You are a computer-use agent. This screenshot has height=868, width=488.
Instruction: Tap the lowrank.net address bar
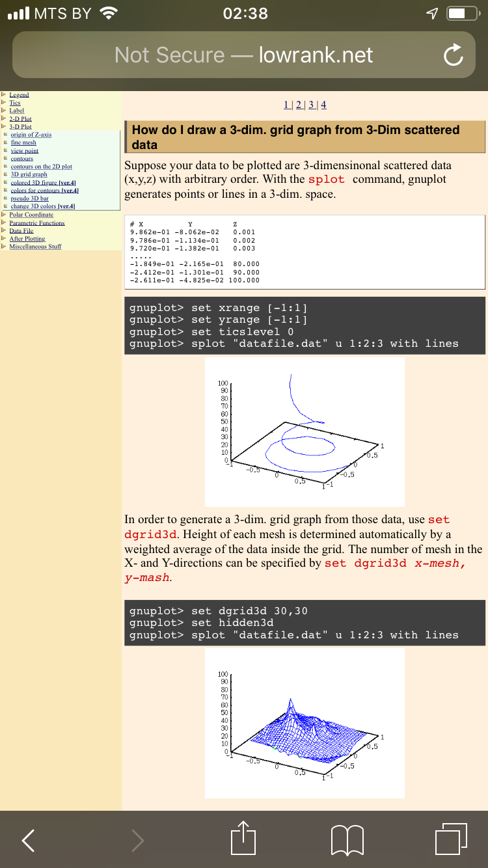tap(243, 55)
